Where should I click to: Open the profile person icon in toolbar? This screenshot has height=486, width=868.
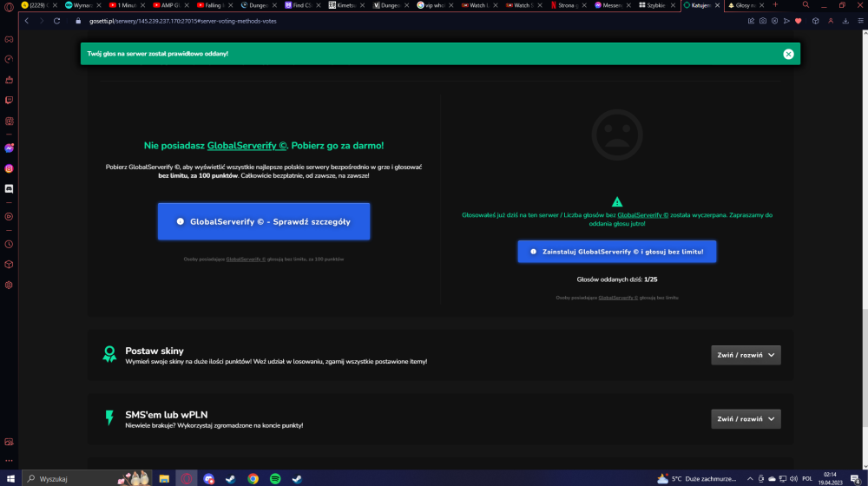click(x=831, y=21)
